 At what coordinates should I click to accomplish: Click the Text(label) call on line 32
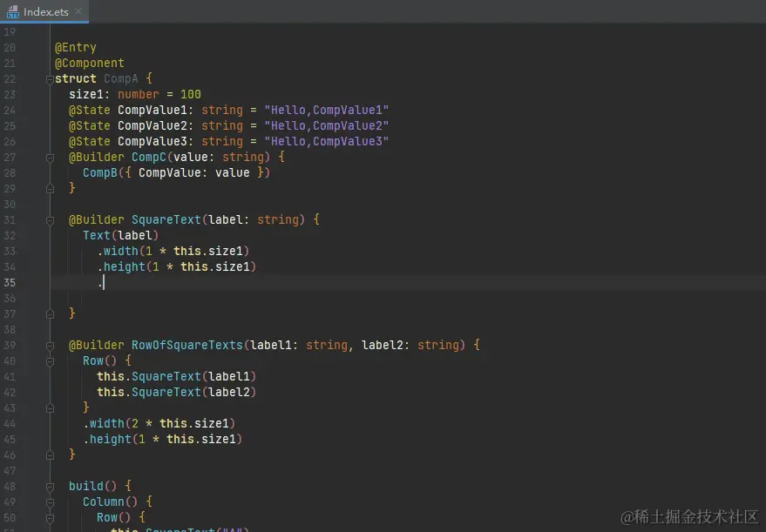(x=120, y=235)
